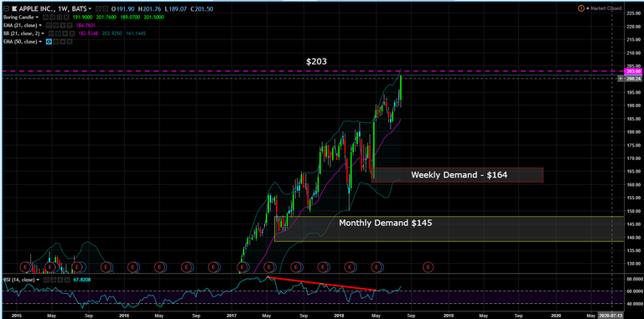This screenshot has width=644, height=319.
Task: Select the 200.24 crosshair price label
Action: pyautogui.click(x=633, y=79)
